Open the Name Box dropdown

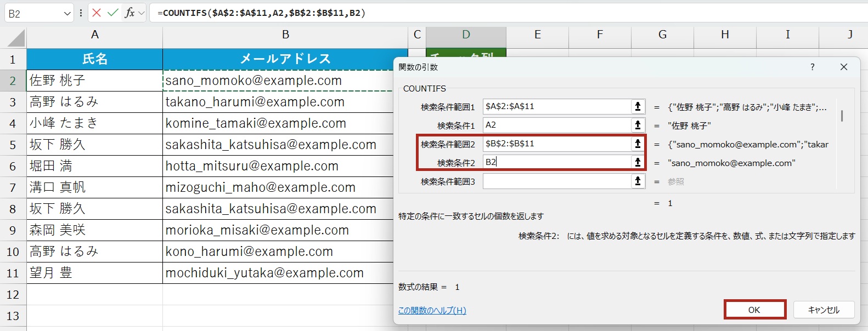(x=67, y=13)
